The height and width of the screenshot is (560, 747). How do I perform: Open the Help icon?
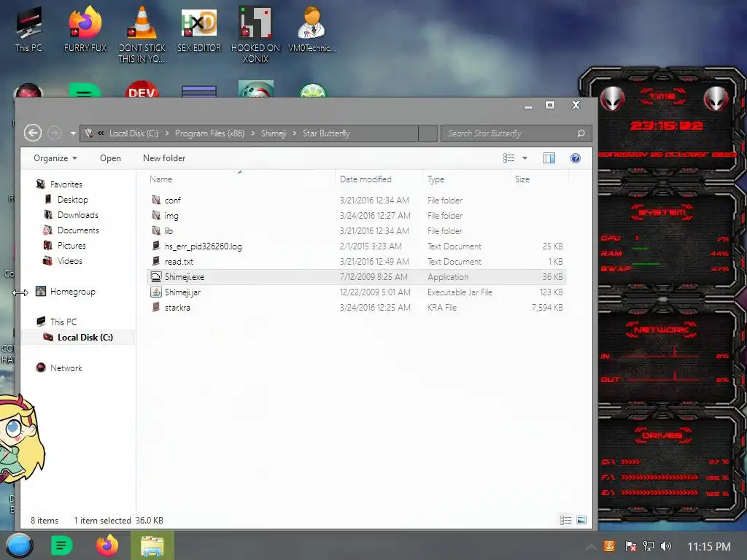576,158
